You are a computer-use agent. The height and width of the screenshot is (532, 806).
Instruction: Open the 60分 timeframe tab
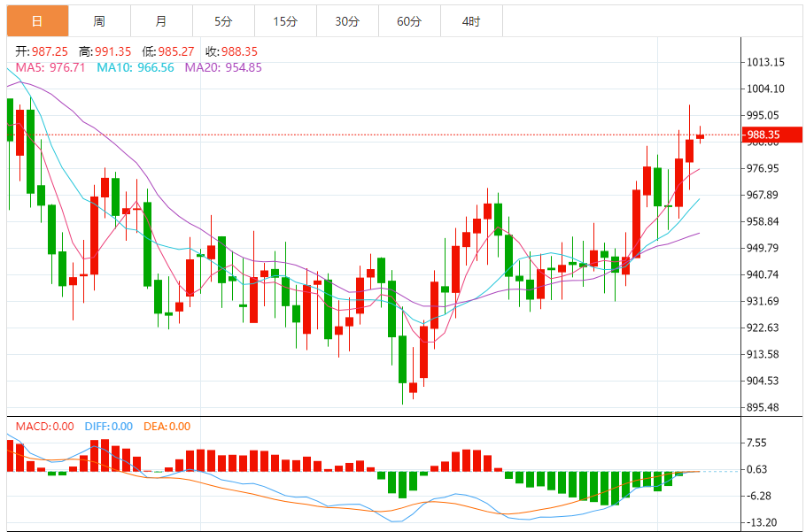tap(409, 21)
